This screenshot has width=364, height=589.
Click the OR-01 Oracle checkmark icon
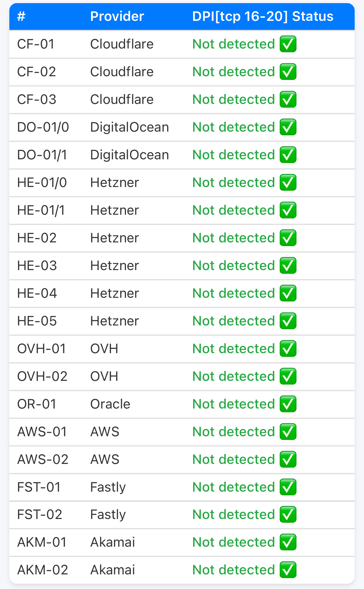pos(288,404)
